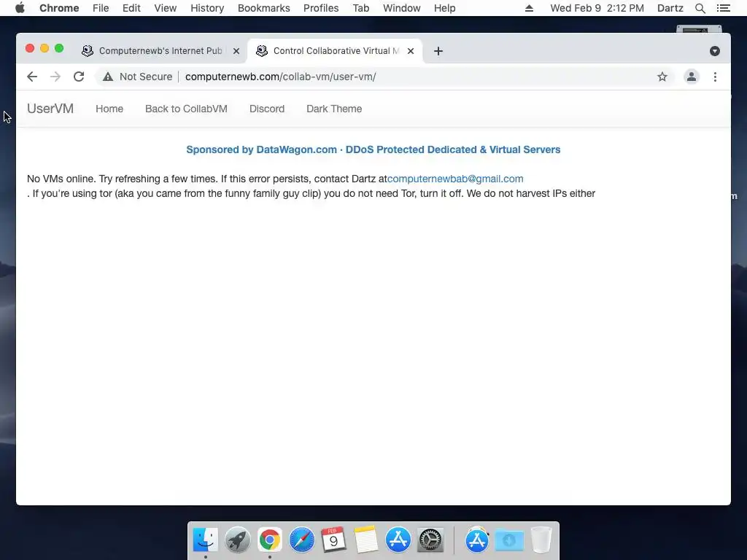Click the forward navigation arrow
The image size is (747, 560).
pyautogui.click(x=55, y=77)
